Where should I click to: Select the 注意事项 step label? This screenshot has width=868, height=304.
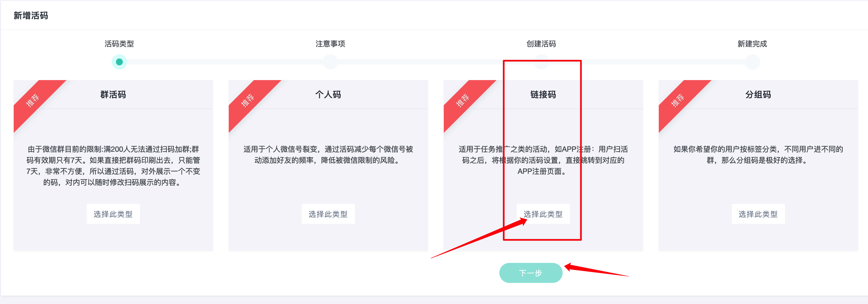pos(330,44)
